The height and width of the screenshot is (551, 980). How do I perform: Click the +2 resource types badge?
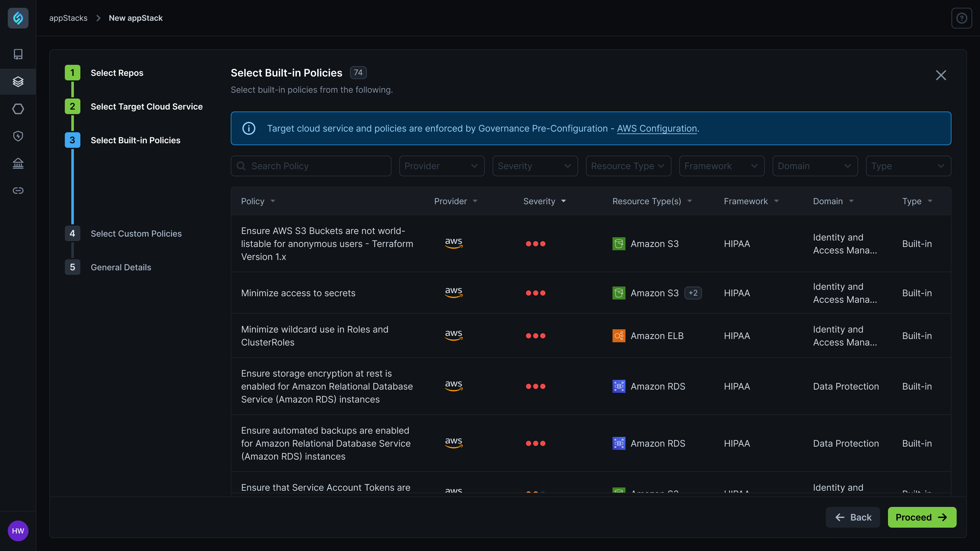pos(693,293)
